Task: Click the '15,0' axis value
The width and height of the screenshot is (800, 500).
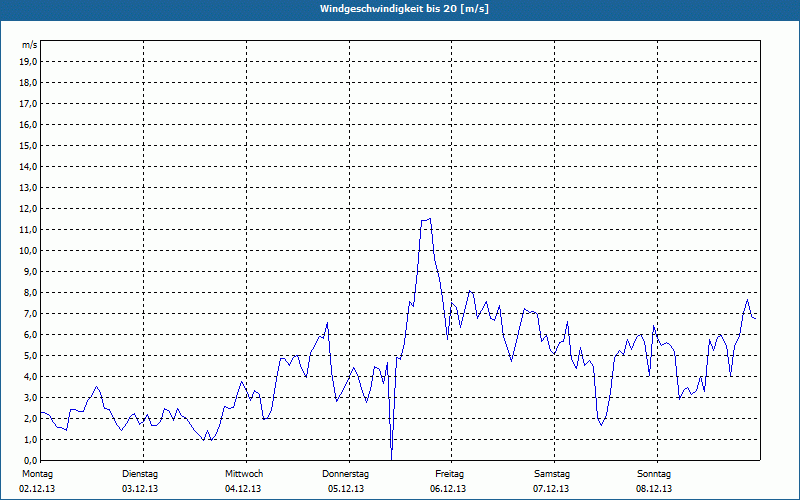Action: pos(29,146)
